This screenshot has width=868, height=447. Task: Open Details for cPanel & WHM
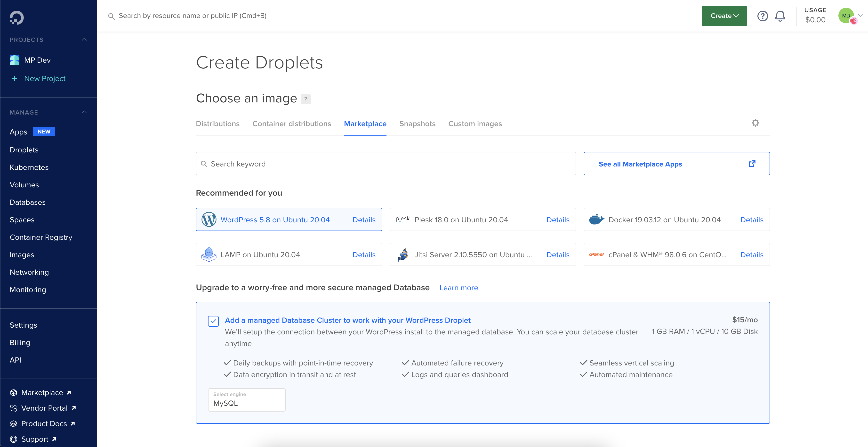pos(752,255)
